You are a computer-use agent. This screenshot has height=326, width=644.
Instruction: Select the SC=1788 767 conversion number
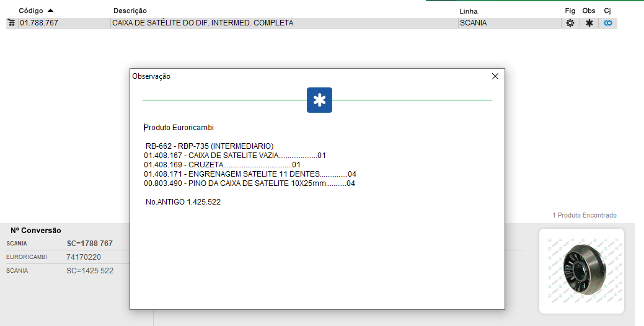[89, 244]
